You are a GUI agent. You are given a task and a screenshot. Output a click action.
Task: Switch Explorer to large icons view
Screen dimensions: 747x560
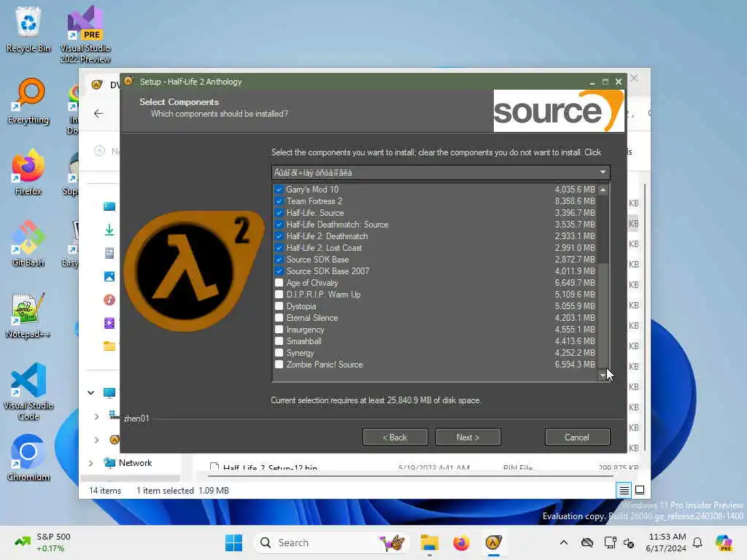point(640,490)
